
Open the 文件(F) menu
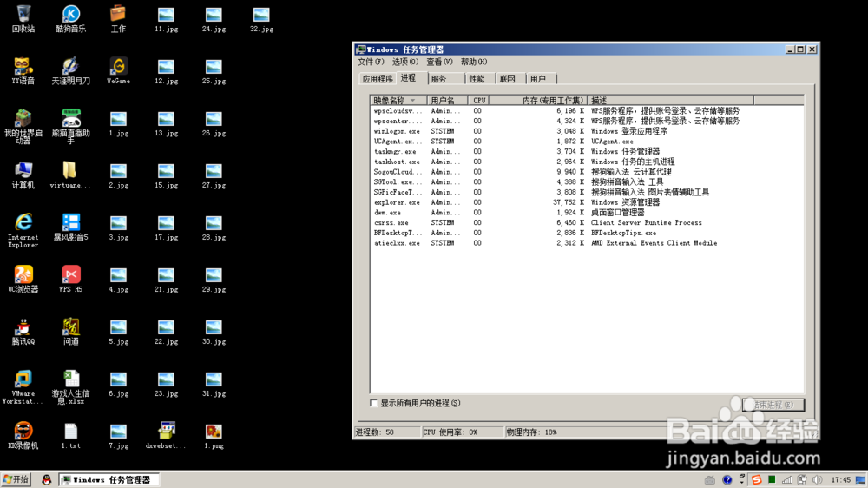(371, 62)
